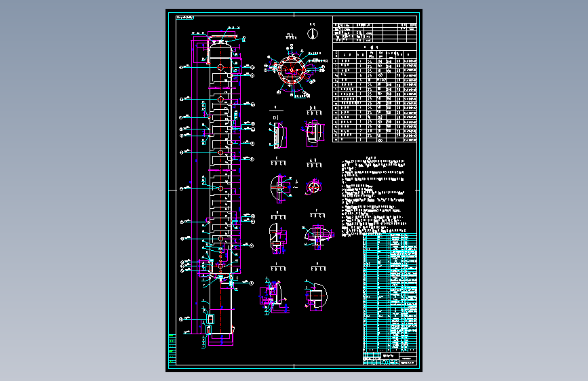The image size is (588, 381).
Task: Click the design data table above nozzle schedule
Action: 374,33
